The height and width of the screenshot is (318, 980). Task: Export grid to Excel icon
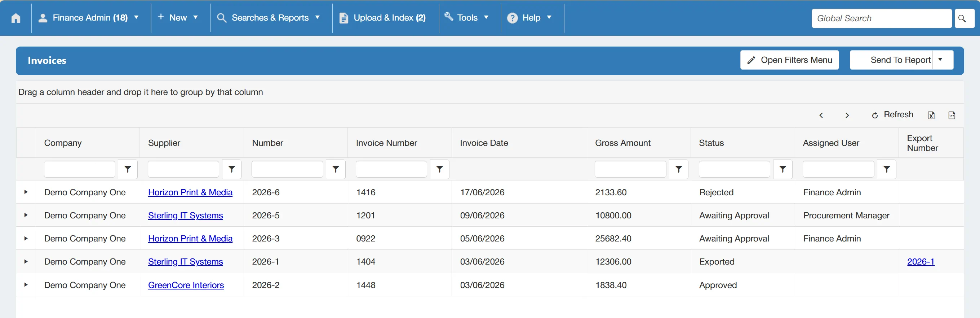coord(931,115)
